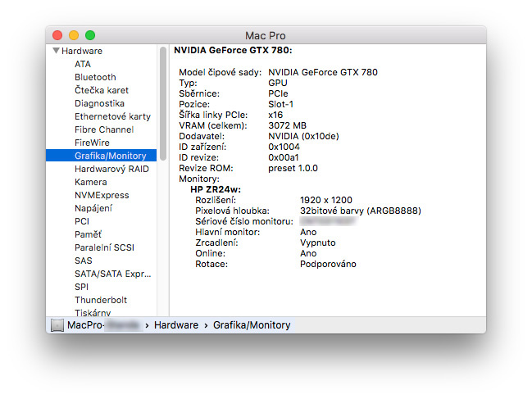Click the Mac Pro window title

[x=266, y=35]
